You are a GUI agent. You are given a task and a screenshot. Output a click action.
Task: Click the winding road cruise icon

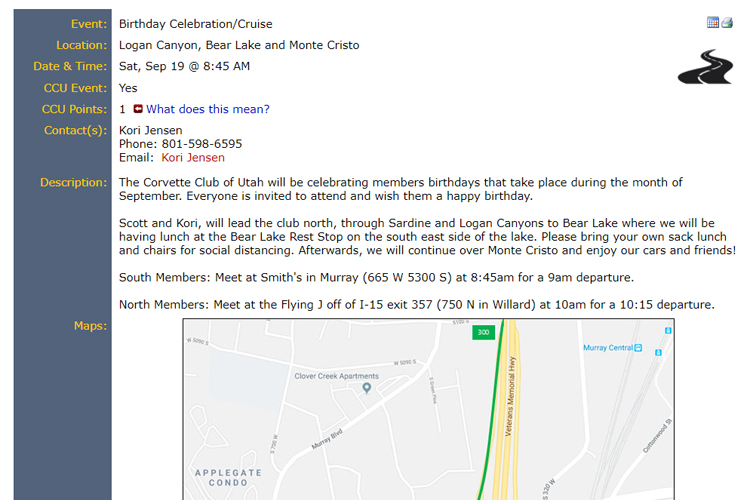pos(705,67)
